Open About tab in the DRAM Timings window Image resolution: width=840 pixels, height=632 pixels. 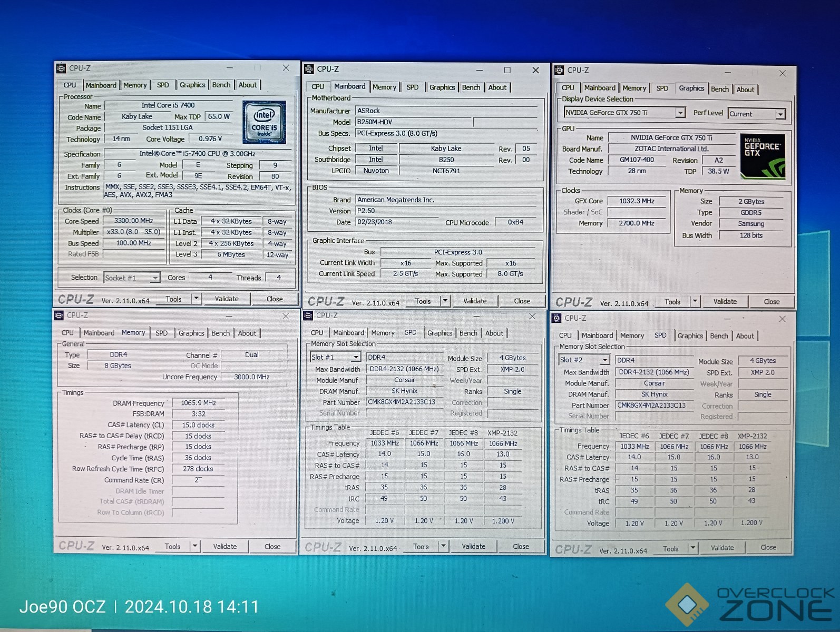[247, 333]
